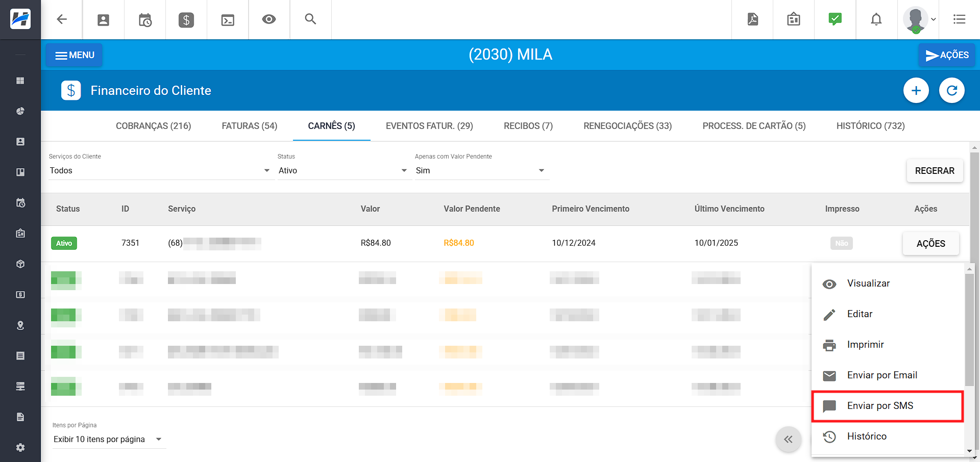This screenshot has width=980, height=462.
Task: Click the page scrollbar up arrow
Action: click(x=974, y=147)
